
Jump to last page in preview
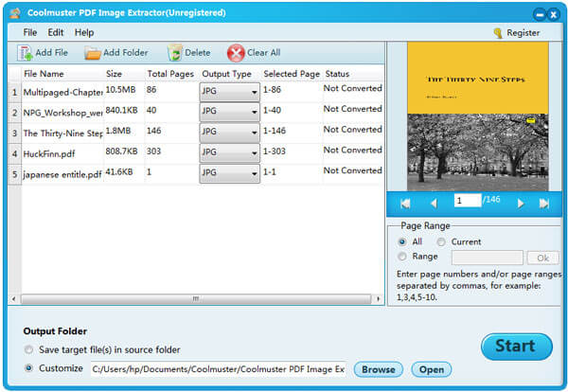tap(544, 203)
